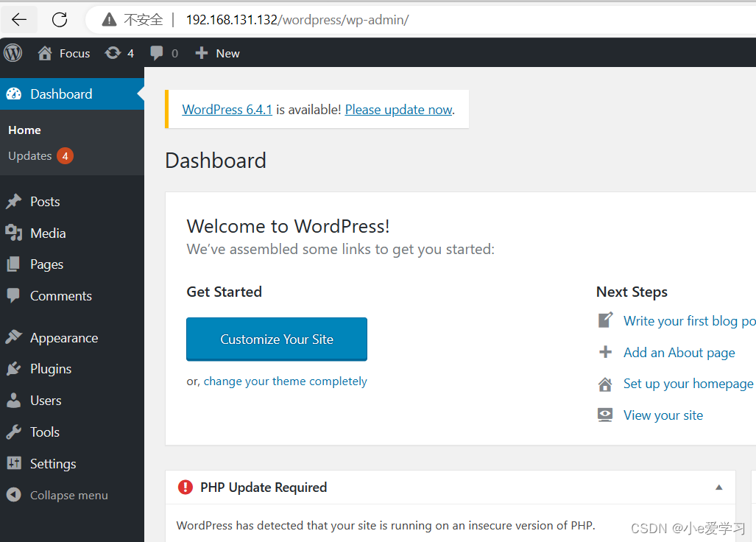756x542 pixels.
Task: Click the Users person icon
Action: coord(14,400)
